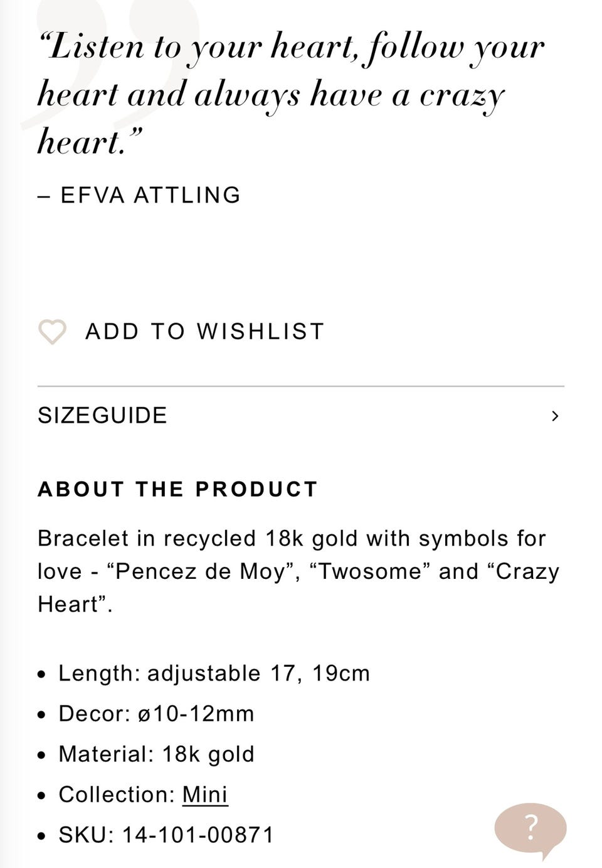Click the heart wishlist icon
The width and height of the screenshot is (602, 868).
pyautogui.click(x=52, y=332)
